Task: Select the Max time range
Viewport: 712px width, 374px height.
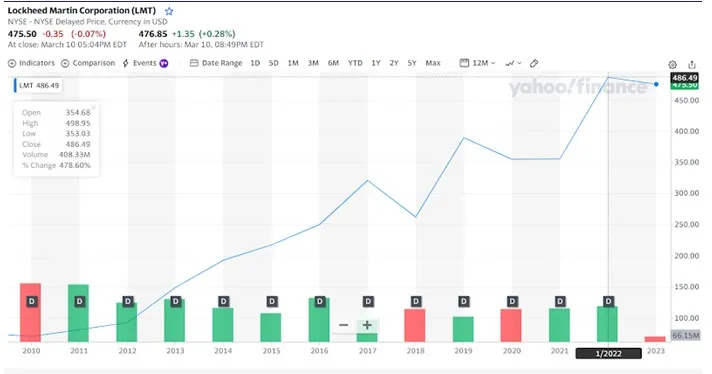Action: point(433,63)
